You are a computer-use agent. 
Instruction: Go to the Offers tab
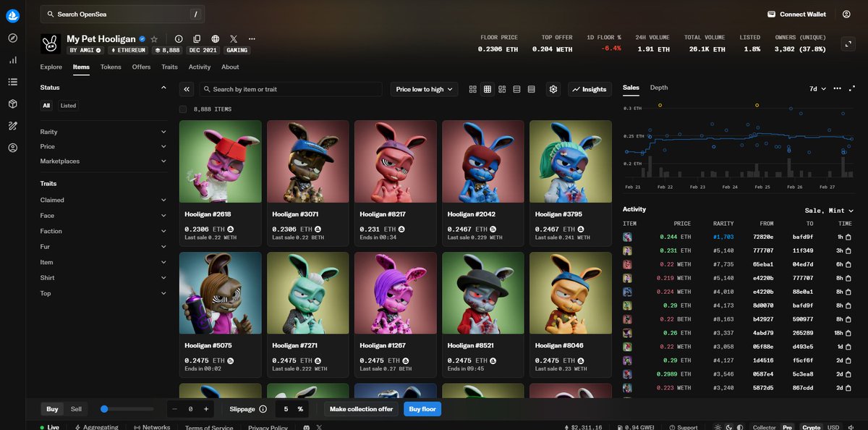point(141,67)
